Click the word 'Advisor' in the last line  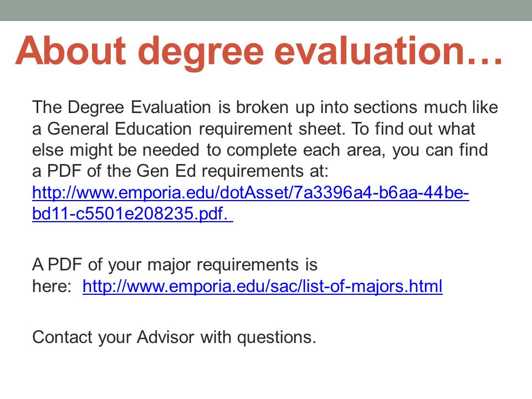click(166, 337)
